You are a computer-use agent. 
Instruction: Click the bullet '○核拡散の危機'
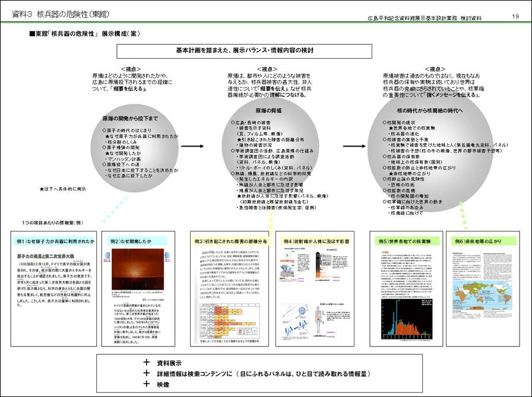coord(399,190)
